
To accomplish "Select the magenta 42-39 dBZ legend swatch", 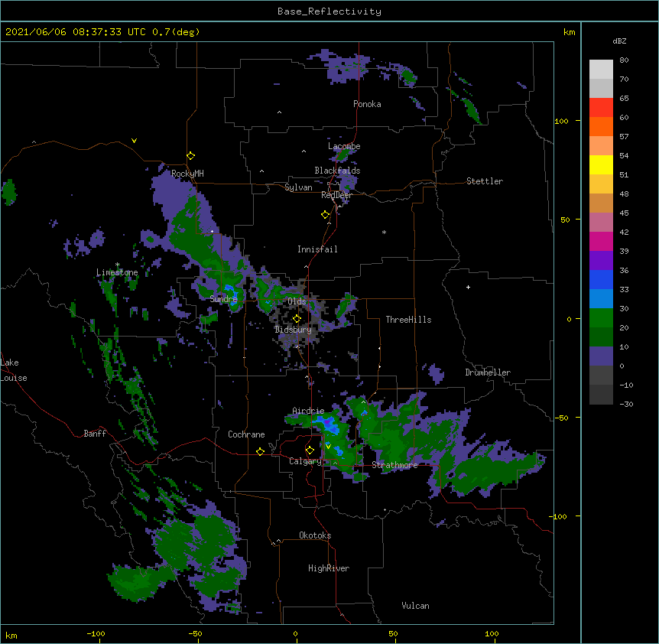I will pyautogui.click(x=601, y=241).
